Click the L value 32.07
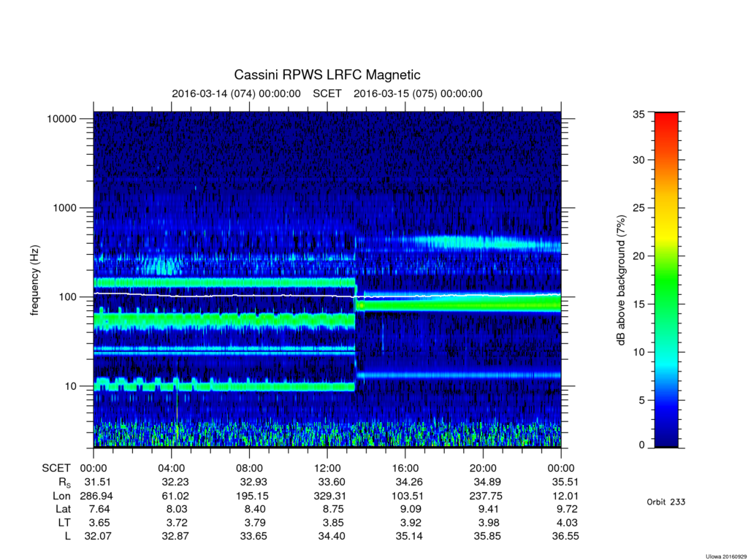 pyautogui.click(x=98, y=536)
